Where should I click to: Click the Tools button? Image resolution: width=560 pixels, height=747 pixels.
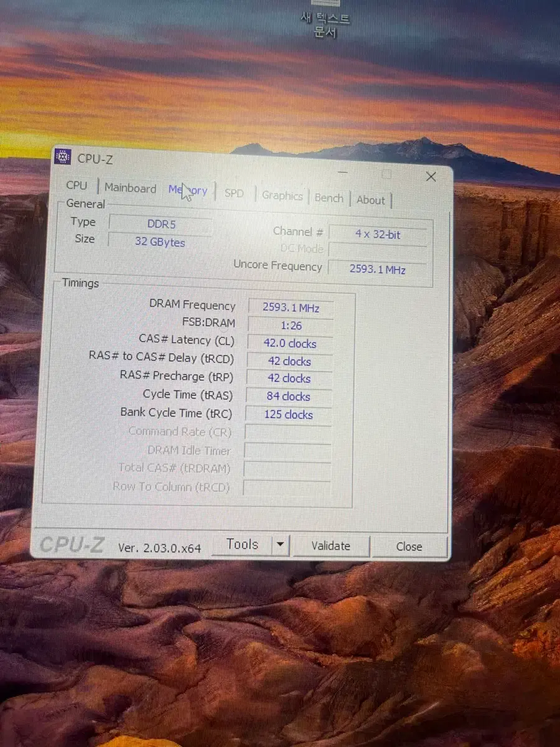[242, 544]
